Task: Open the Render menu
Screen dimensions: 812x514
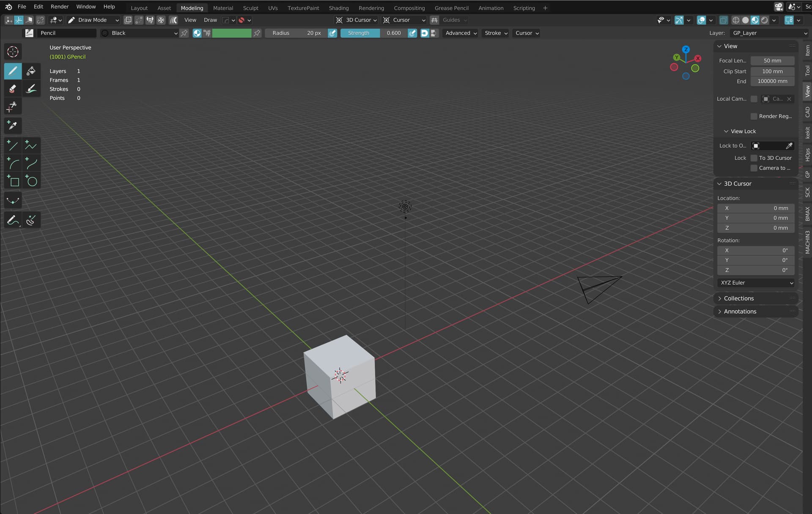Action: [59, 7]
